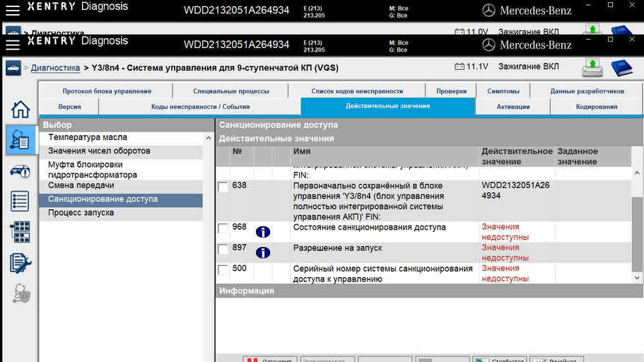The width and height of the screenshot is (644, 362).
Task: Go to Home via house icon
Action: [20, 110]
